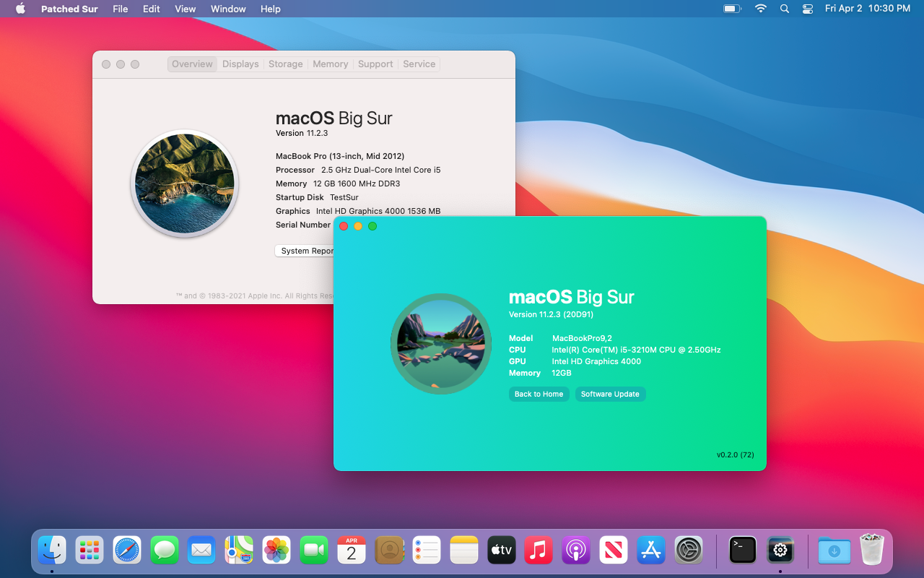Click TestSur startup disk name

click(x=344, y=197)
